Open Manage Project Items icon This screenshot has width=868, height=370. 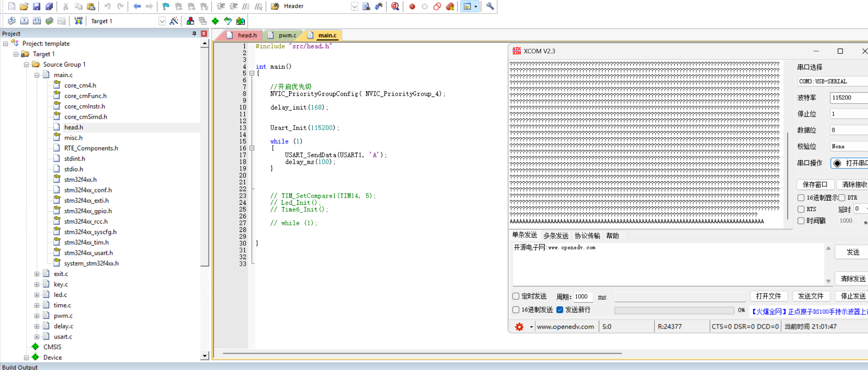click(190, 21)
